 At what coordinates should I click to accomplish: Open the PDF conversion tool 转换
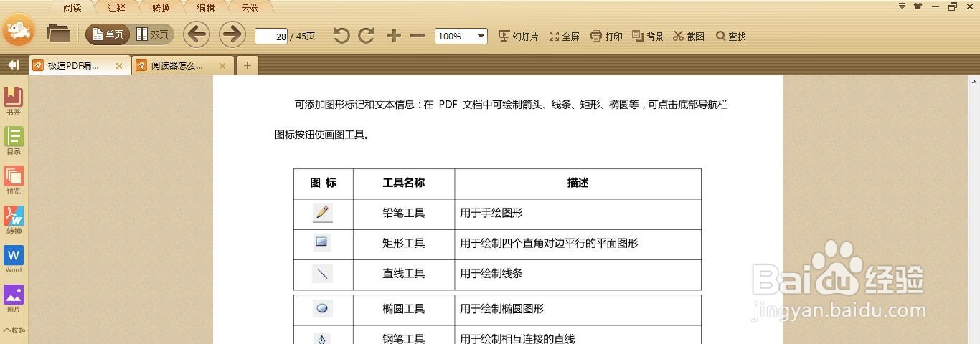click(14, 220)
